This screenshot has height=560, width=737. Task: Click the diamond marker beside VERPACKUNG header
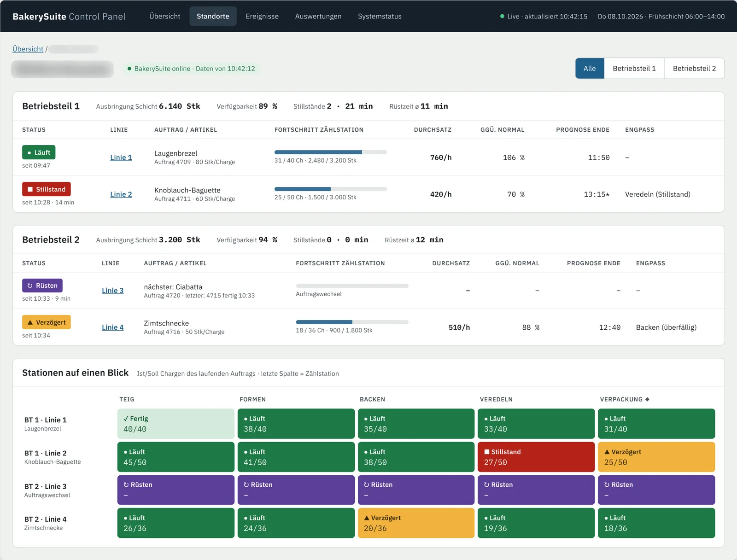coord(647,399)
